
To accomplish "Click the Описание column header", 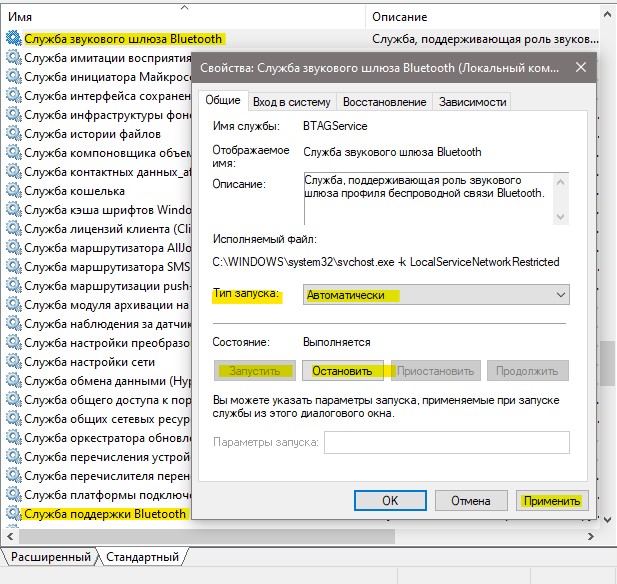I will (482, 17).
